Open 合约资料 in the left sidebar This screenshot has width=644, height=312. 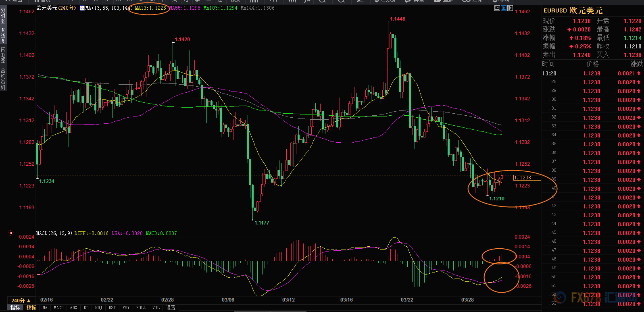(x=3, y=79)
